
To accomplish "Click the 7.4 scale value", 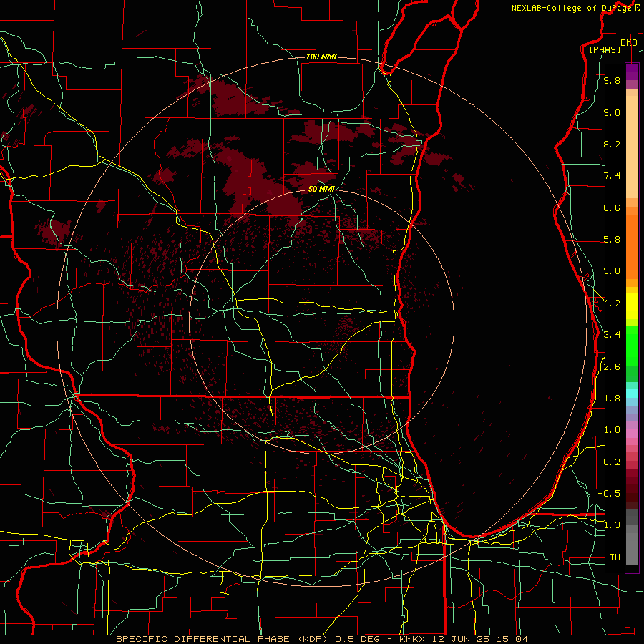I will click(612, 176).
